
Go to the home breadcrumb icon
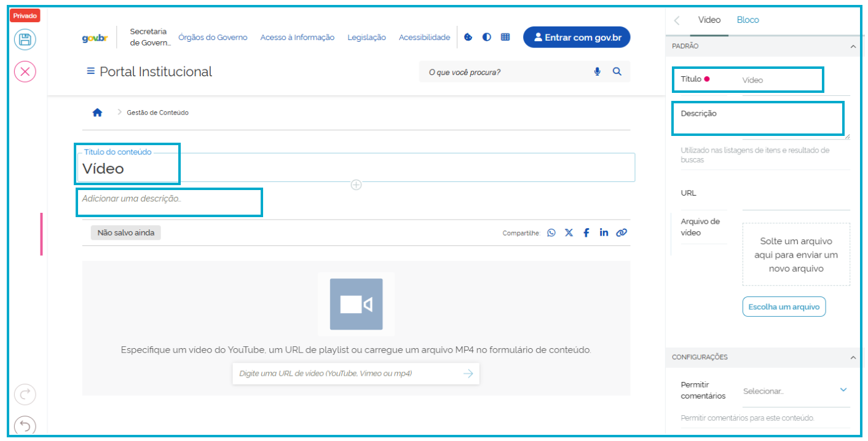click(x=97, y=113)
